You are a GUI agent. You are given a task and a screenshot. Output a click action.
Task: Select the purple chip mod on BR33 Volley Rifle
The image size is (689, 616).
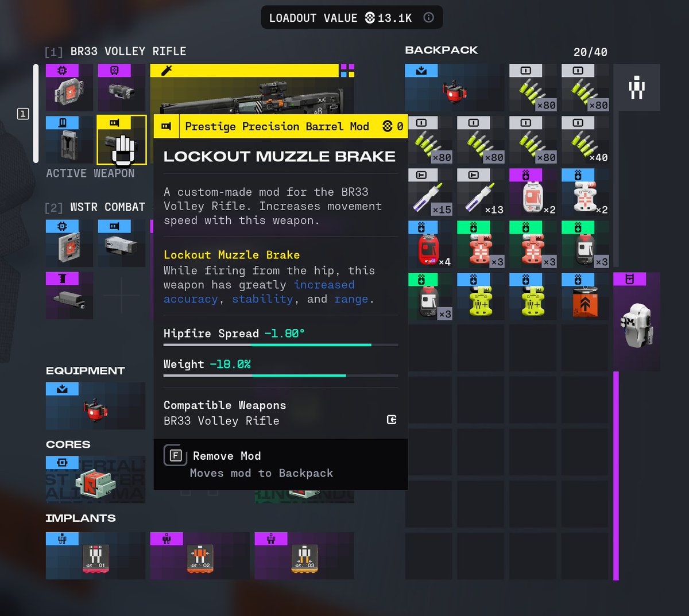click(x=69, y=87)
